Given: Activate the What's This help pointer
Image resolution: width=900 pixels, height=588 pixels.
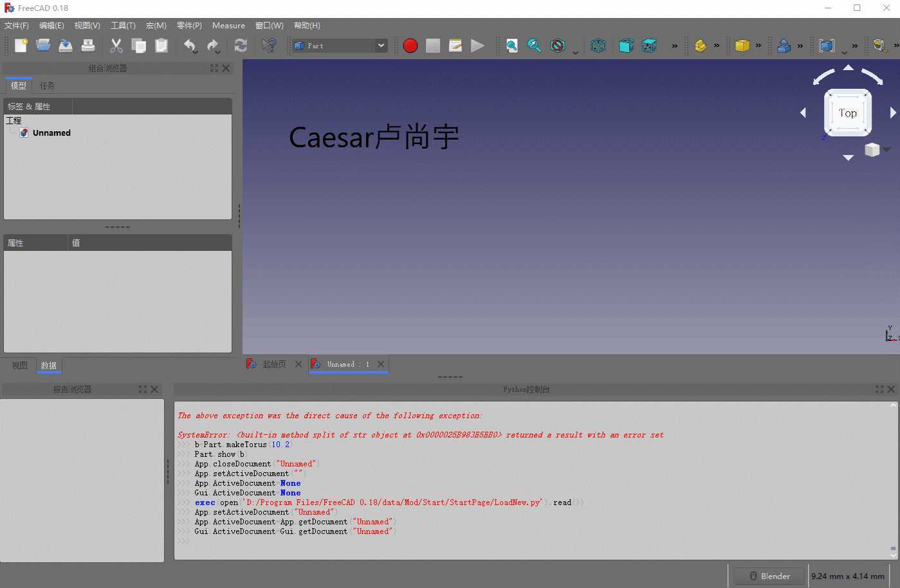Looking at the screenshot, I should pyautogui.click(x=269, y=46).
